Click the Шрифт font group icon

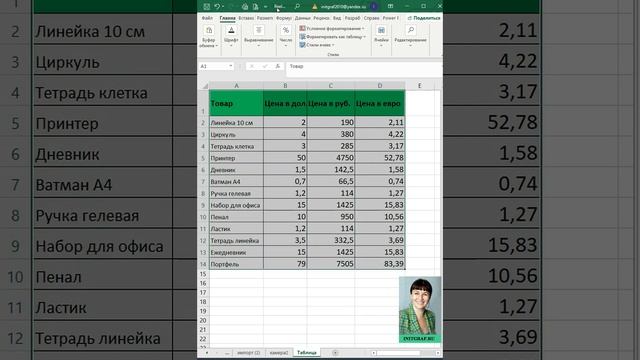pyautogui.click(x=231, y=31)
